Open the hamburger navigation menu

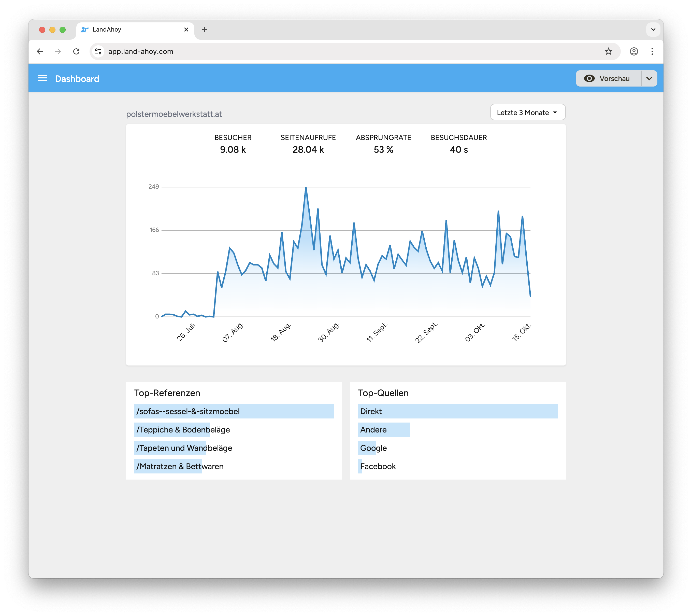pos(43,78)
